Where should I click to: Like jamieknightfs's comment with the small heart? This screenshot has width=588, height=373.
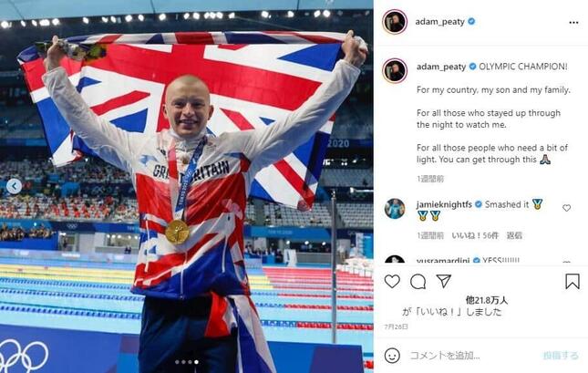point(566,208)
